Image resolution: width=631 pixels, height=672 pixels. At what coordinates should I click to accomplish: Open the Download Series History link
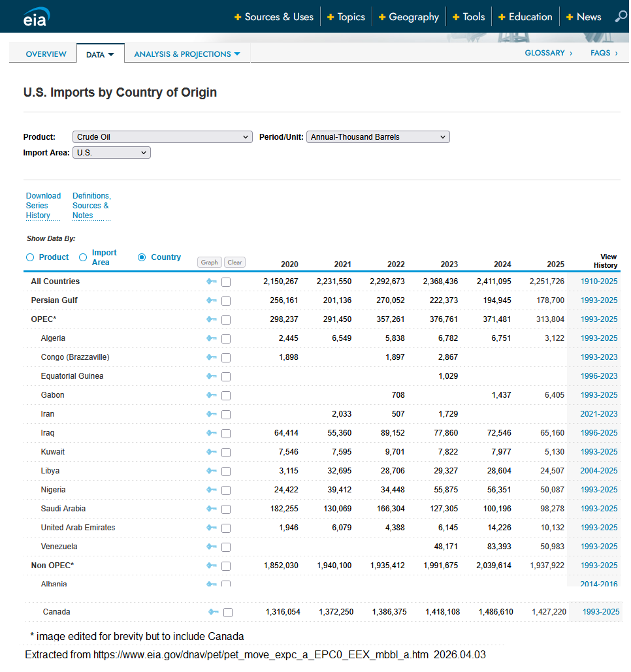pos(43,206)
